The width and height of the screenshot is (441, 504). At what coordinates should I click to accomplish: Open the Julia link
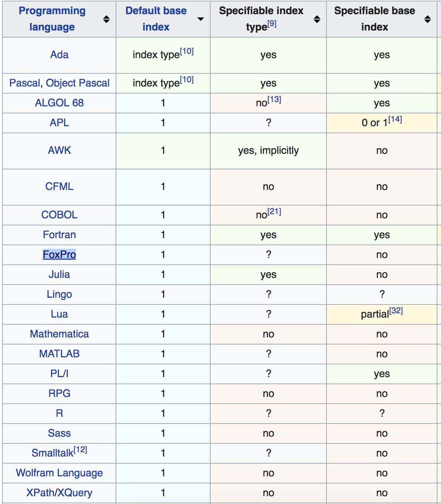coord(59,274)
